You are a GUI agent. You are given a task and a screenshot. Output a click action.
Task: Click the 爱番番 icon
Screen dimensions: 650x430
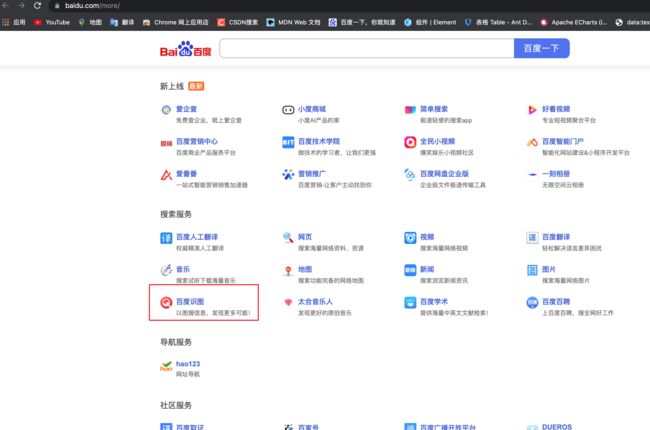click(x=166, y=175)
